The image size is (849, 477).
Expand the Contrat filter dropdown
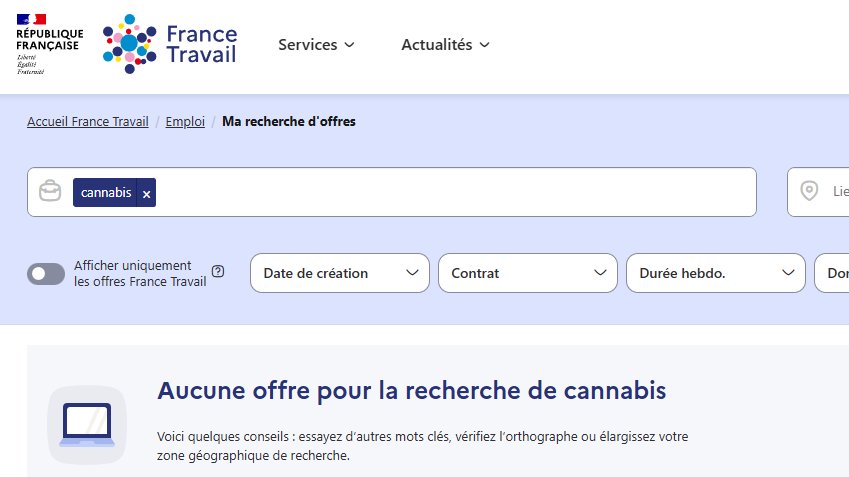(527, 273)
